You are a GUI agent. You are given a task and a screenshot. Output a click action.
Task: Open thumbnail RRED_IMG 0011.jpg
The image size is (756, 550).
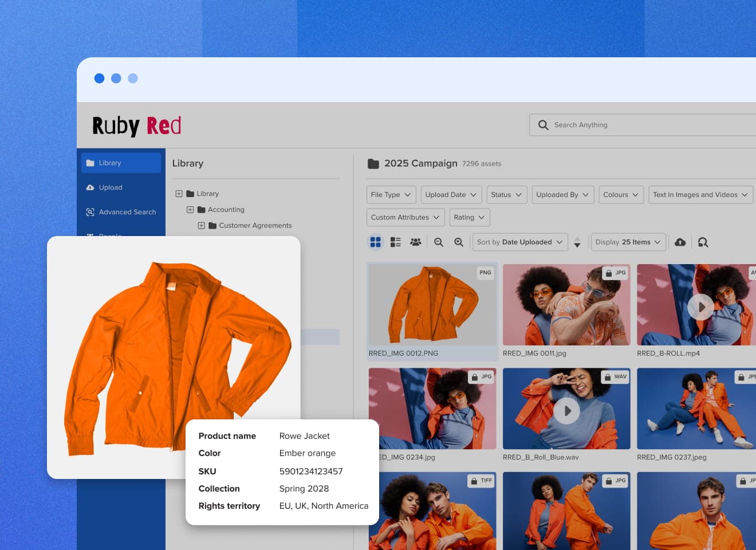(x=566, y=305)
